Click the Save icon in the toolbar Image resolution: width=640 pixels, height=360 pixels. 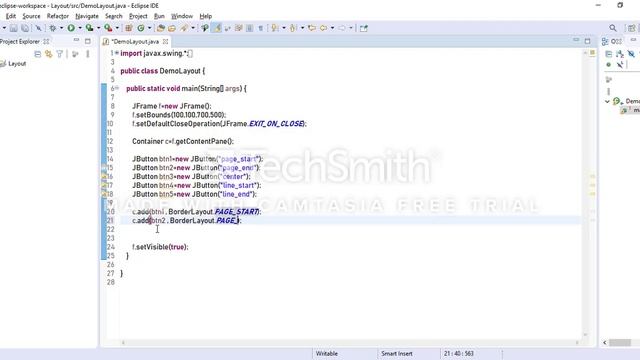click(13, 28)
